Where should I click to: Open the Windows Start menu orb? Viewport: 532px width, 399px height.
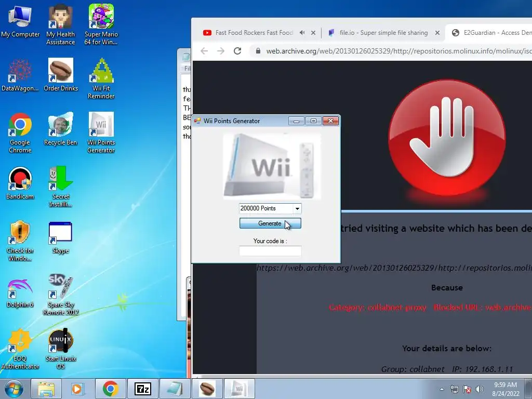14,389
